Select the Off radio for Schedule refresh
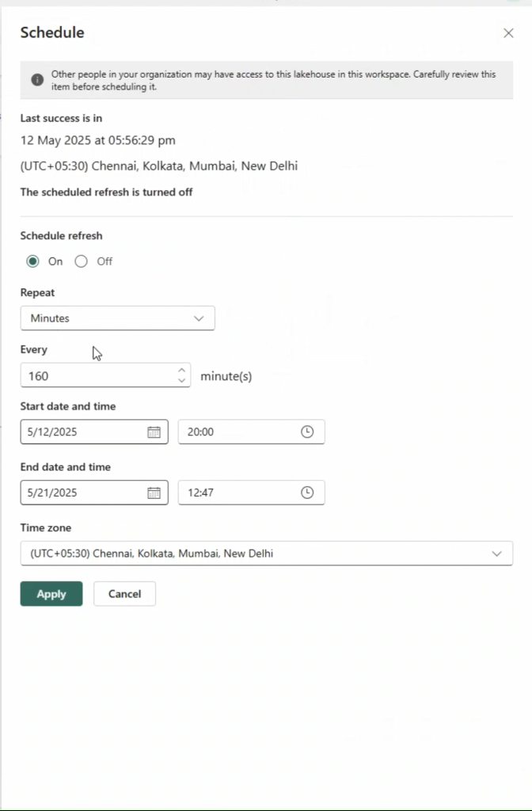 pos(82,261)
